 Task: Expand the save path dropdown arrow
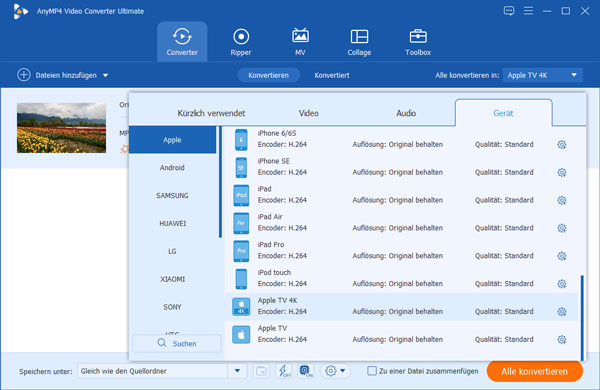pyautogui.click(x=237, y=371)
